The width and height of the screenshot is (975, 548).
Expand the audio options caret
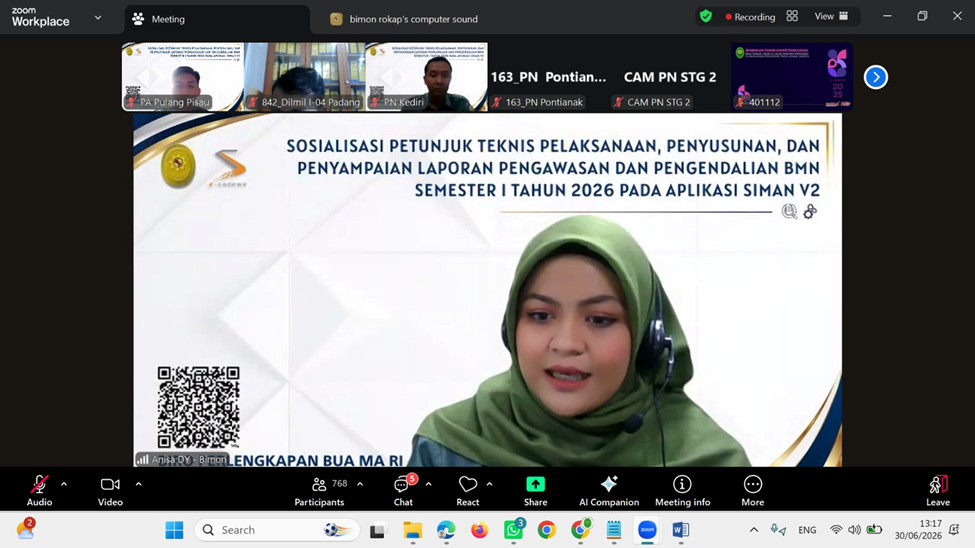64,484
